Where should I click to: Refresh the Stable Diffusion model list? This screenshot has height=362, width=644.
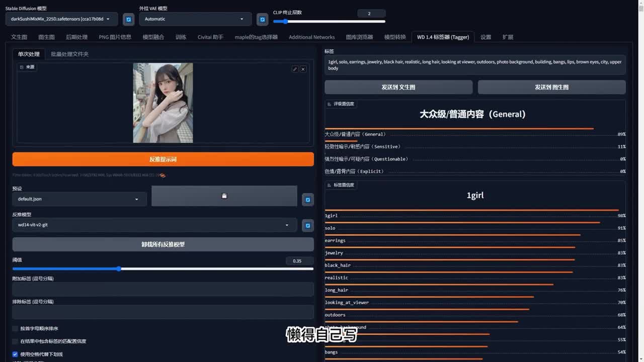(129, 19)
